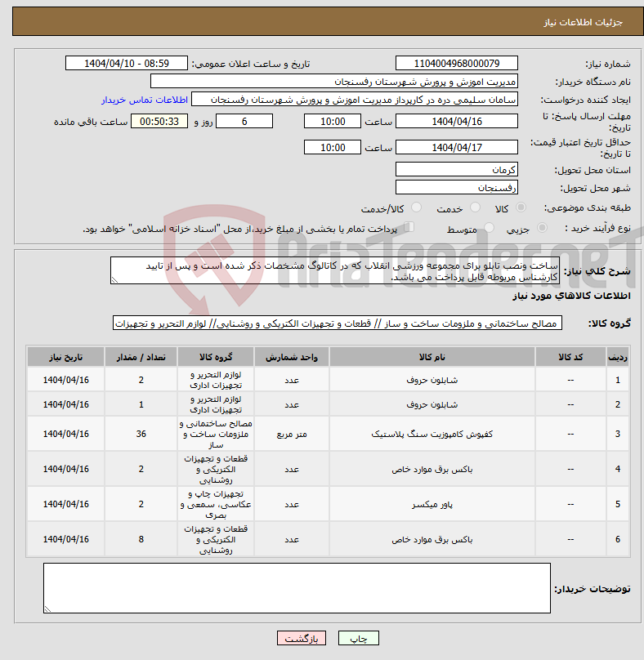This screenshot has width=644, height=660.
Task: Click the response deadline date 1404/04/16 field
Action: pyautogui.click(x=457, y=121)
